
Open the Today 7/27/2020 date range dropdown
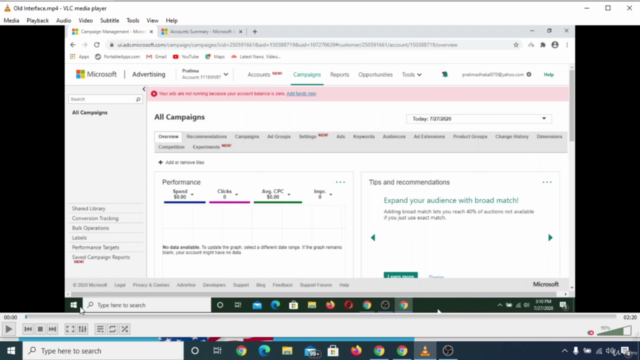click(x=479, y=119)
